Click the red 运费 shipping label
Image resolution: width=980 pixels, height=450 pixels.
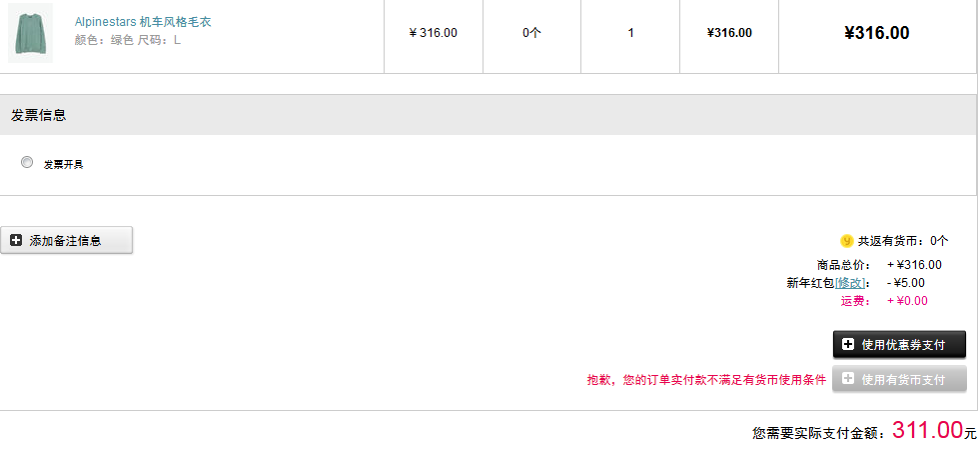point(854,301)
